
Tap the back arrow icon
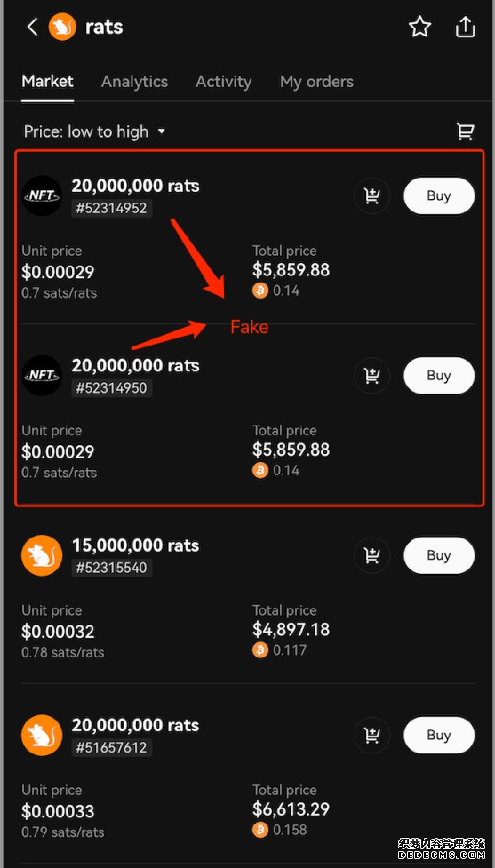tap(32, 27)
